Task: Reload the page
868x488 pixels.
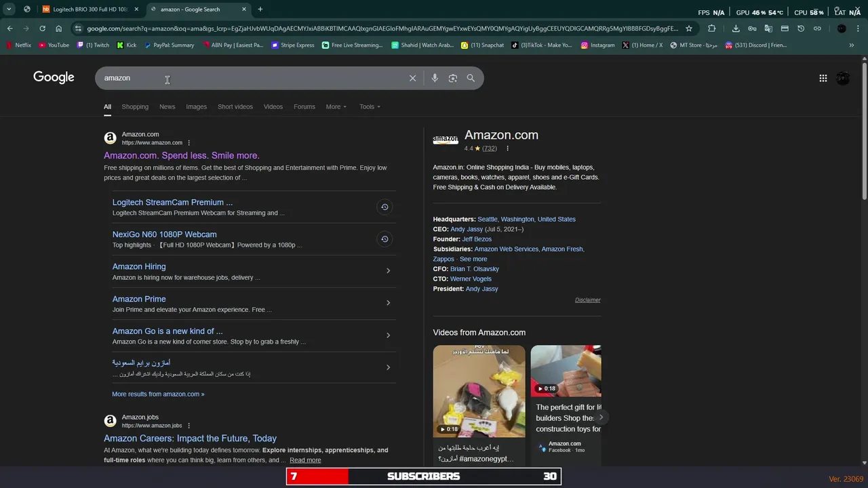Action: pos(42,28)
